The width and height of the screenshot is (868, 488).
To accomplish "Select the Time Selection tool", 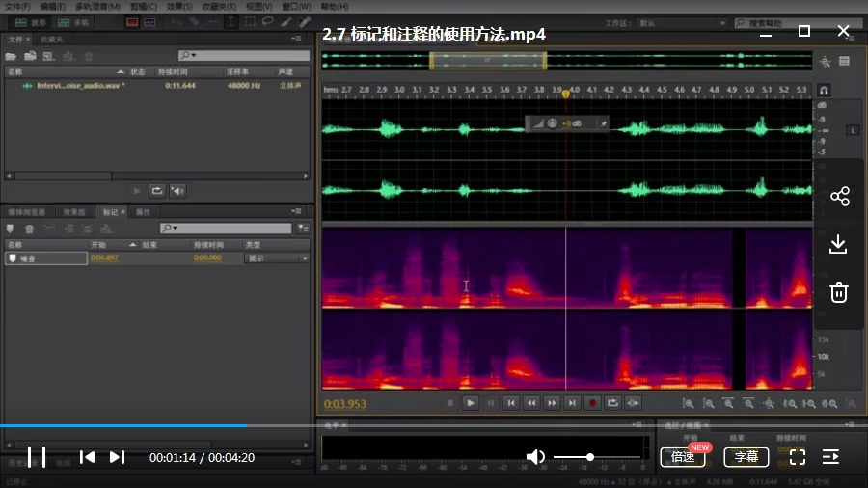I will (231, 22).
